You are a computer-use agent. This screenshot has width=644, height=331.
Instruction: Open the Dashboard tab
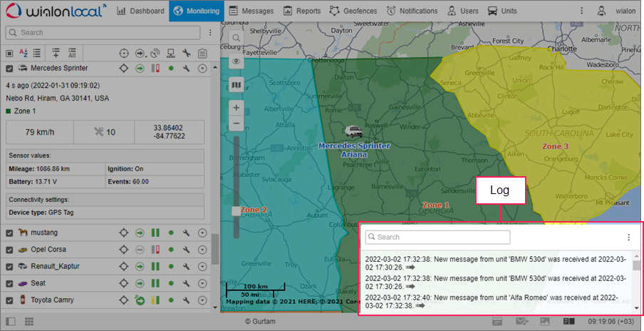click(x=140, y=11)
